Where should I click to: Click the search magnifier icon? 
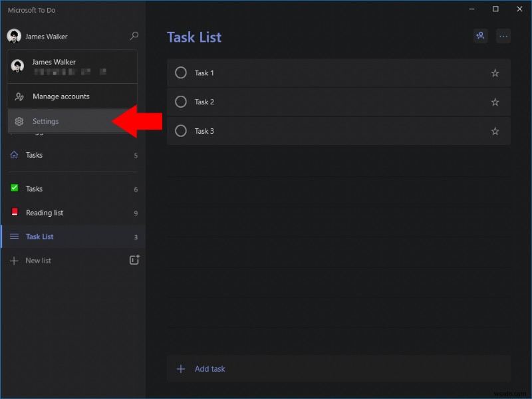click(134, 36)
